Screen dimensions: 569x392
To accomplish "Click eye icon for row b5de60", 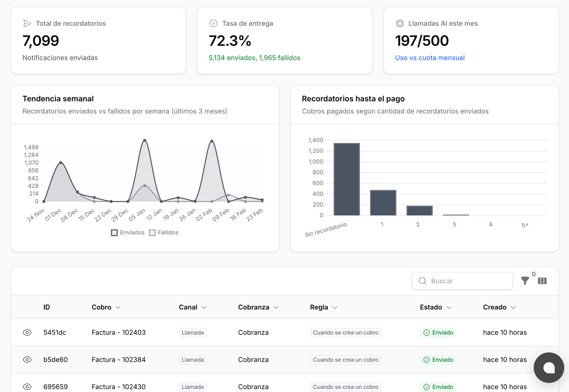I will click(x=27, y=360).
